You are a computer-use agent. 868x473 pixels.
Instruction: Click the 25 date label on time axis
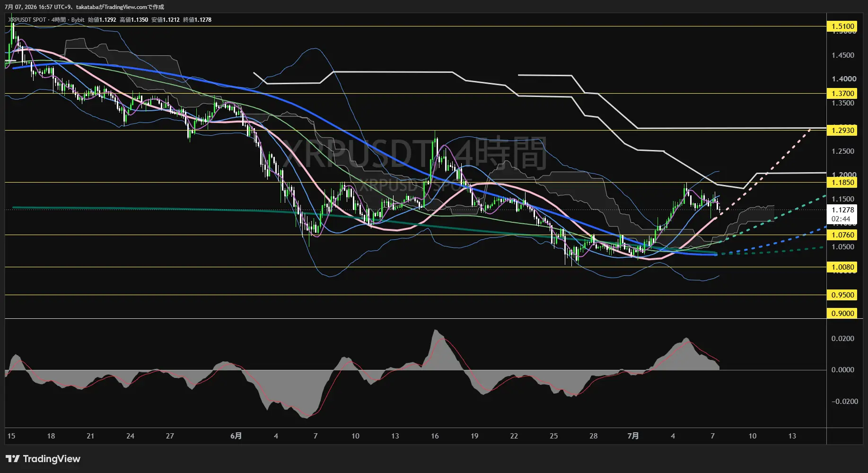click(554, 436)
